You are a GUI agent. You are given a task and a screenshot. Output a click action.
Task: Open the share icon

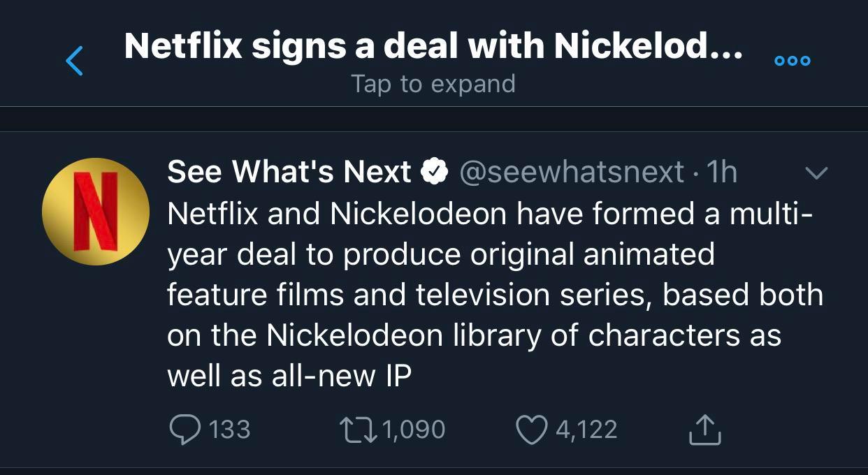pyautogui.click(x=706, y=430)
